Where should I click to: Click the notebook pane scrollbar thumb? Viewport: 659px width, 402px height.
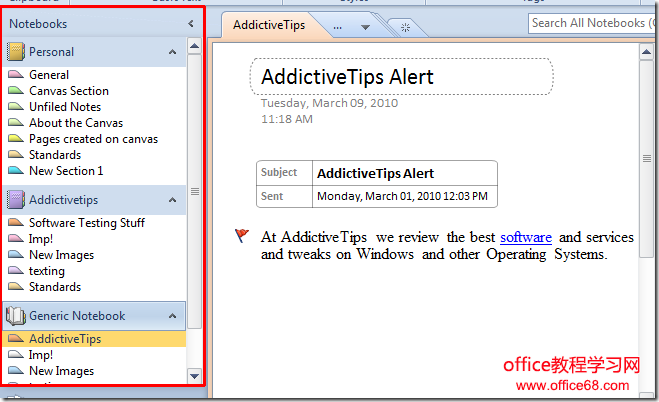click(194, 191)
